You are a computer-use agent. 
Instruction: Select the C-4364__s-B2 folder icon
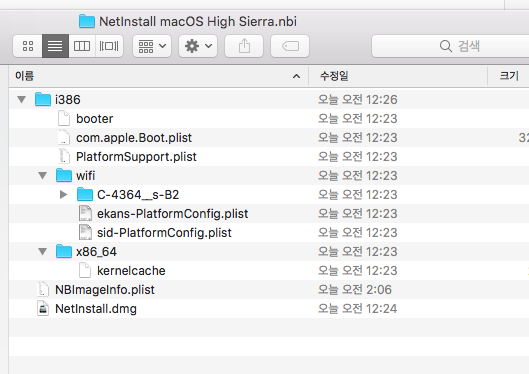point(85,194)
